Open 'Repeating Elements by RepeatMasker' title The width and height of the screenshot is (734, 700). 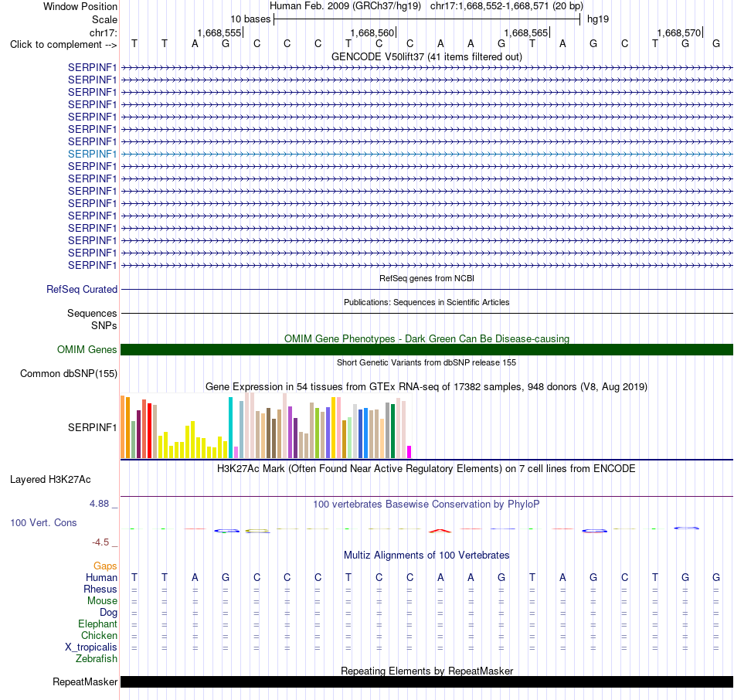point(426,671)
